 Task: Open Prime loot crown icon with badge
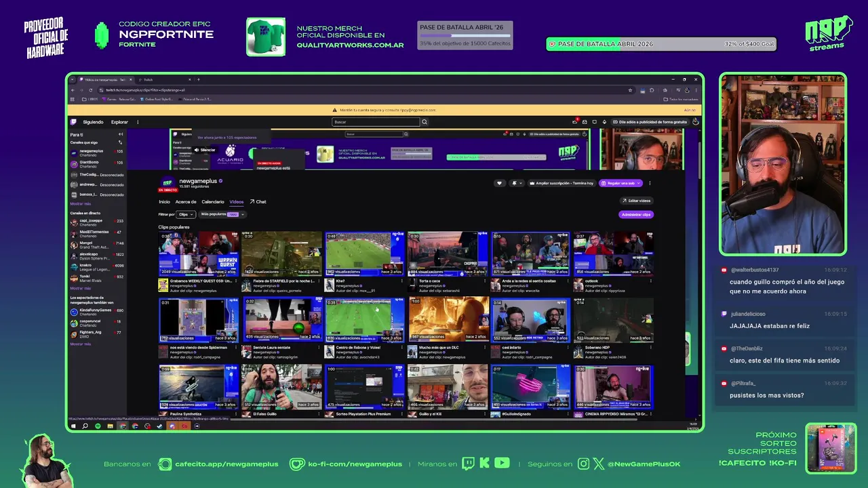[x=576, y=121]
